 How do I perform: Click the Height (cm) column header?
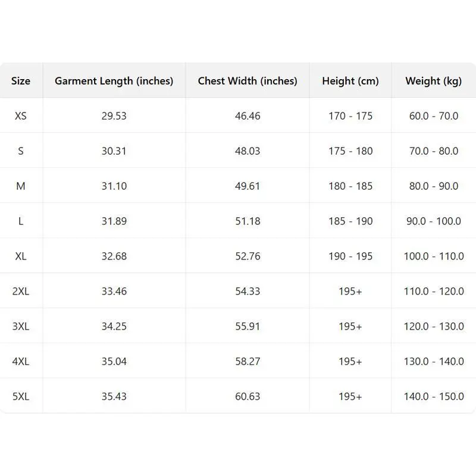point(350,81)
